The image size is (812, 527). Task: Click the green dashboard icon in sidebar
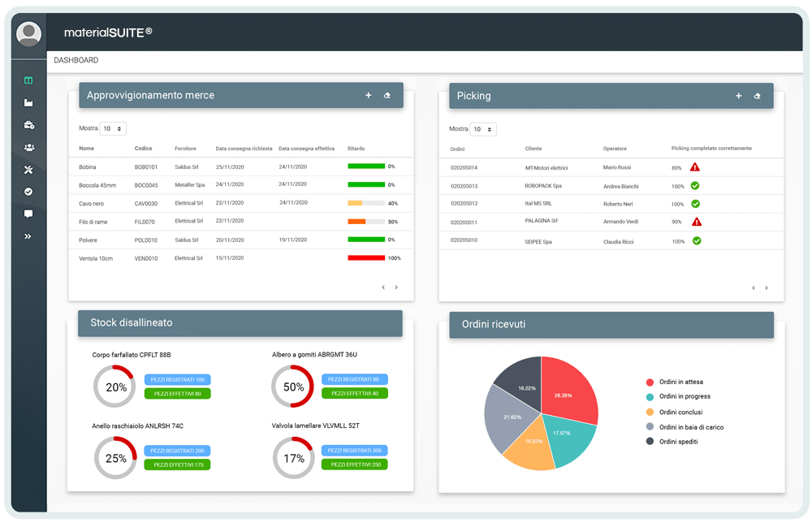(28, 80)
